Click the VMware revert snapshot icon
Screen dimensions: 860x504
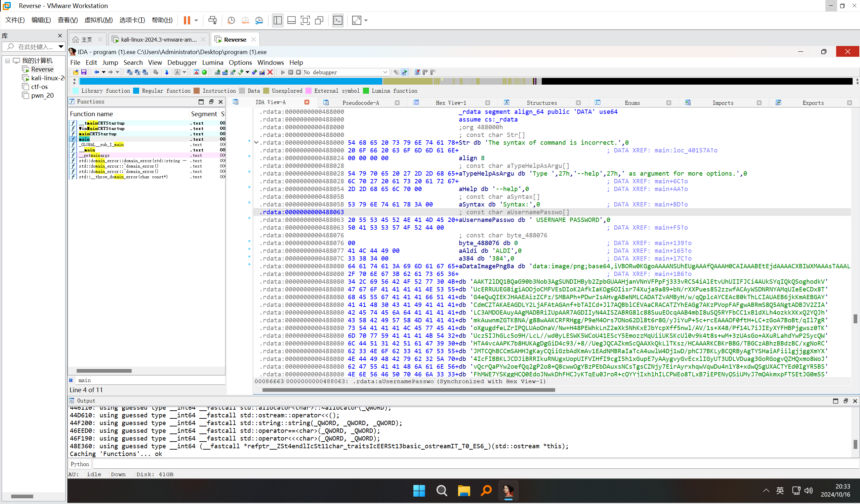pyautogui.click(x=245, y=20)
